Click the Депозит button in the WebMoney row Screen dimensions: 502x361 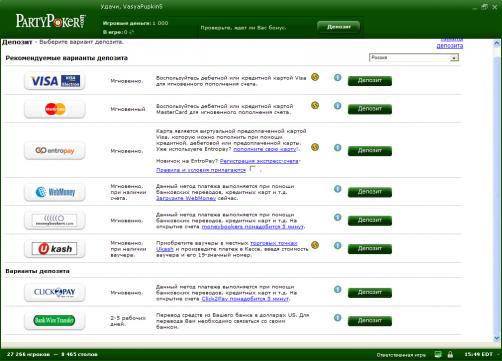tap(370, 192)
